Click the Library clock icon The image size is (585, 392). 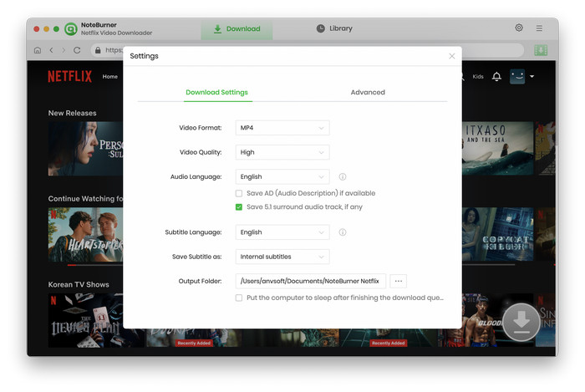[x=320, y=28]
